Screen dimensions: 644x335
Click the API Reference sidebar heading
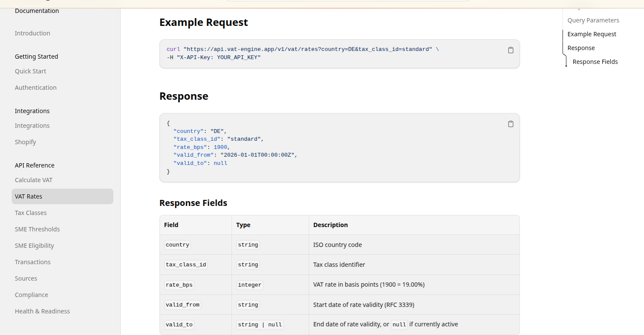(34, 165)
